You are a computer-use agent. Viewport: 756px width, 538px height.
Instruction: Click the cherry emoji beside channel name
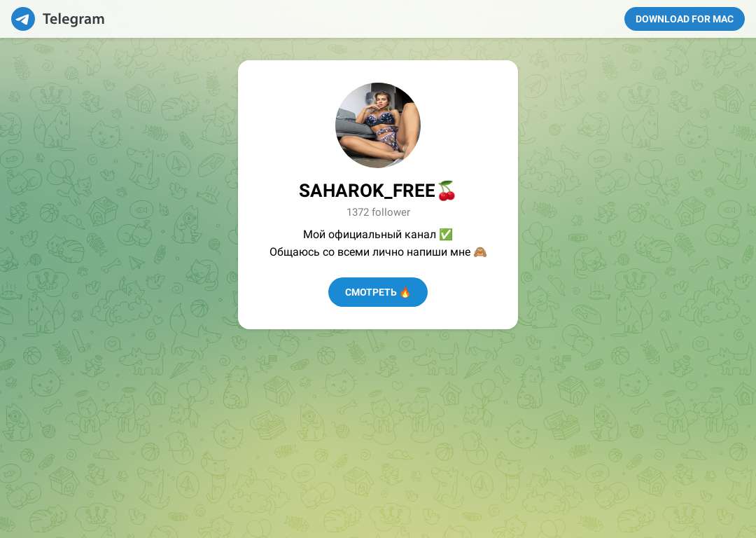[447, 191]
